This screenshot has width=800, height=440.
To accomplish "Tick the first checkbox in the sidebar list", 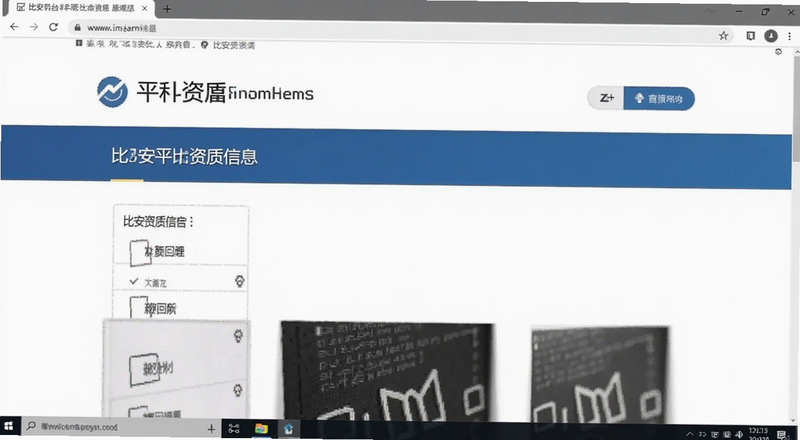I will coord(139,253).
